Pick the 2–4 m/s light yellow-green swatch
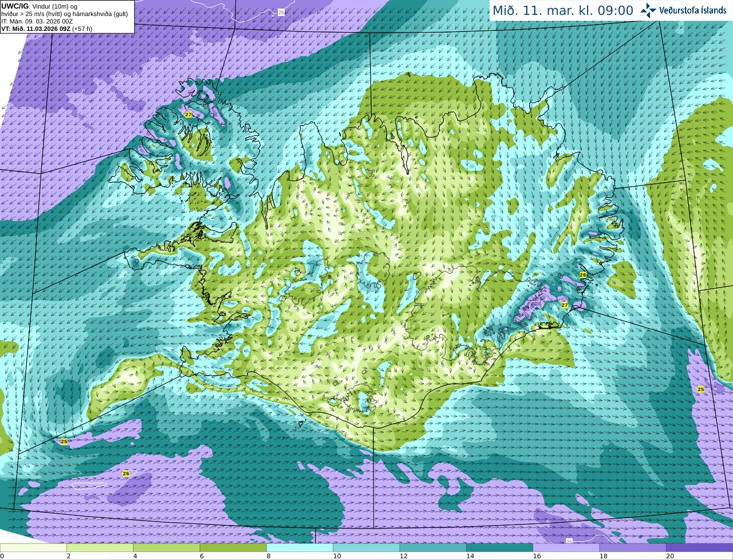 100,548
